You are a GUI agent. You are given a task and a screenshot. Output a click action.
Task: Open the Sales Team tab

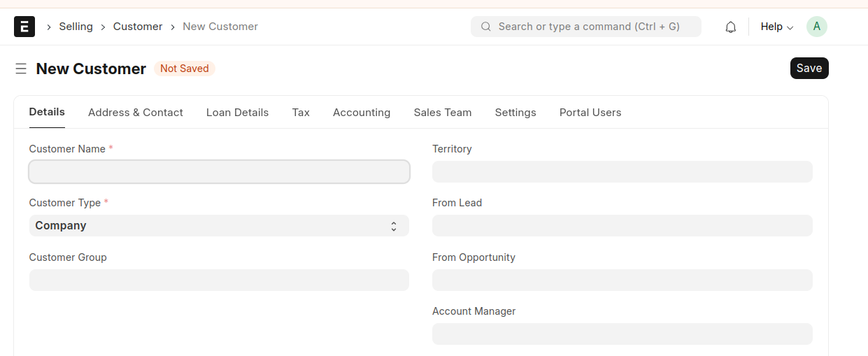tap(442, 113)
